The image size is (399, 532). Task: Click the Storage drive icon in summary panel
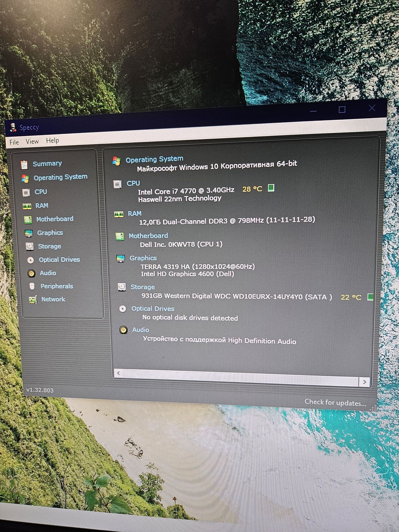click(122, 287)
